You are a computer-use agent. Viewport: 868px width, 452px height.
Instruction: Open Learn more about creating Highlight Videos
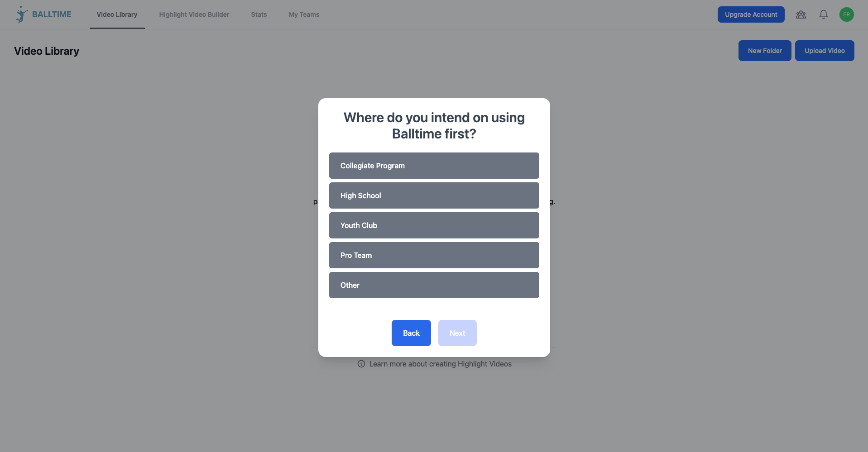pyautogui.click(x=440, y=364)
